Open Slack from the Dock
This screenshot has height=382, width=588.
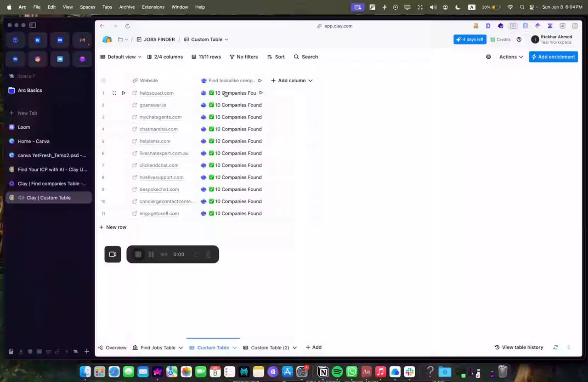(x=410, y=371)
